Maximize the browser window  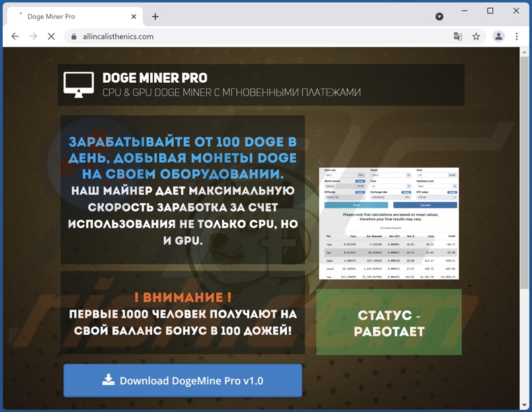click(x=490, y=11)
